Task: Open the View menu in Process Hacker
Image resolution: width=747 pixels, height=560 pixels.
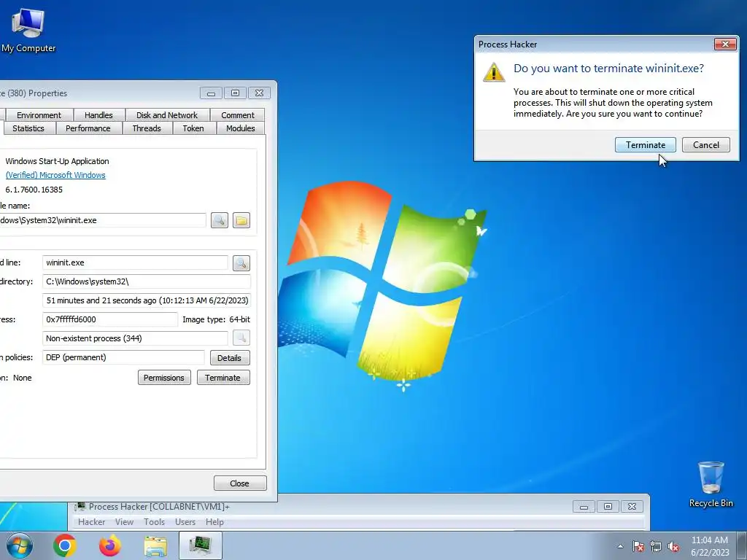Action: pyautogui.click(x=124, y=522)
